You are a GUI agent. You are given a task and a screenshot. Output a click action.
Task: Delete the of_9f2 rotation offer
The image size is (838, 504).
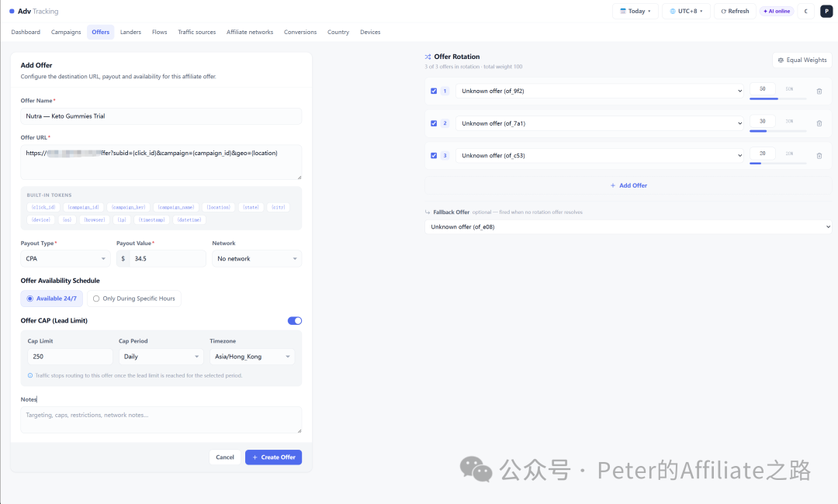pyautogui.click(x=819, y=91)
